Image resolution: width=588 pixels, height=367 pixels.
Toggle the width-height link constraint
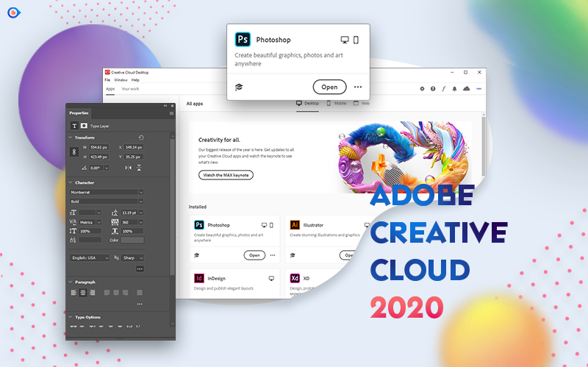pyautogui.click(x=74, y=152)
